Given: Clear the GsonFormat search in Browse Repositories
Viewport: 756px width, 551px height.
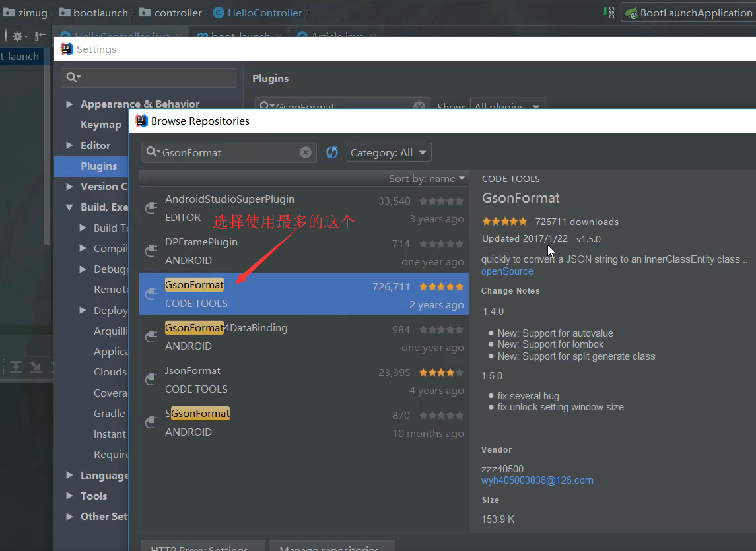Looking at the screenshot, I should tap(306, 153).
